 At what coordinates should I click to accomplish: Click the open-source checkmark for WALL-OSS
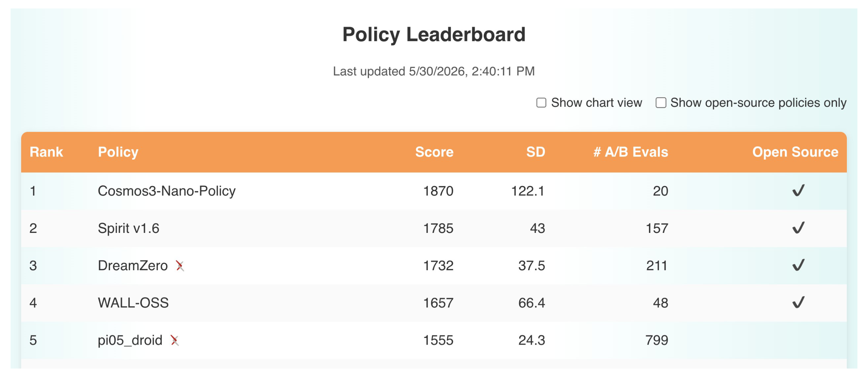pos(798,303)
